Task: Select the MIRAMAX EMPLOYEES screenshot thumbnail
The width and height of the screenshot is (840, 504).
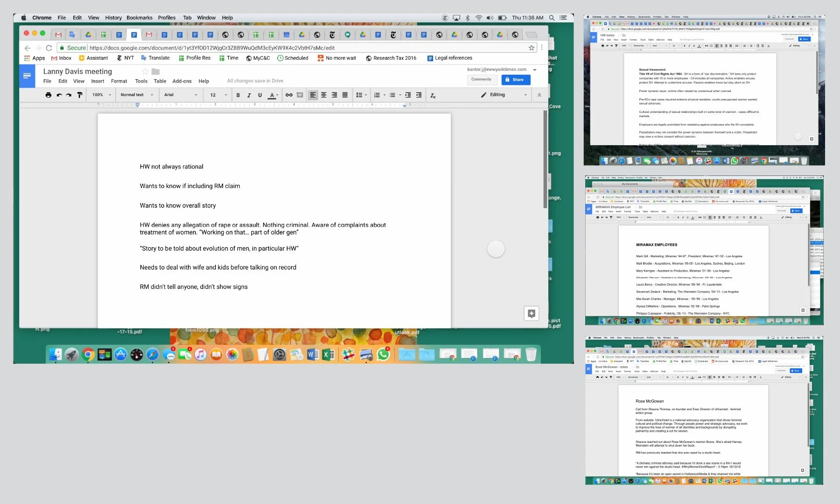Action: 704,250
